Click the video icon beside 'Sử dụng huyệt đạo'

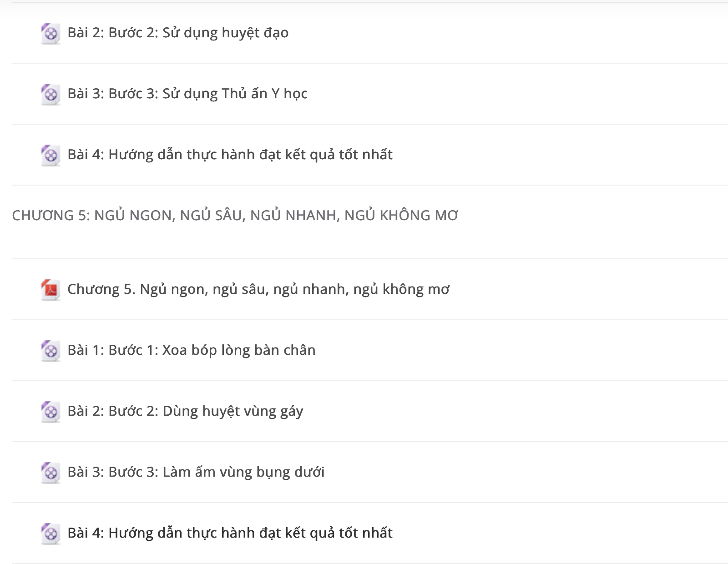point(51,34)
